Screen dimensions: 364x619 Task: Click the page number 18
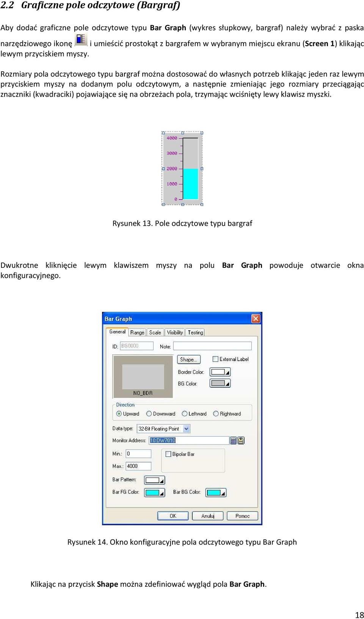tap(359, 615)
